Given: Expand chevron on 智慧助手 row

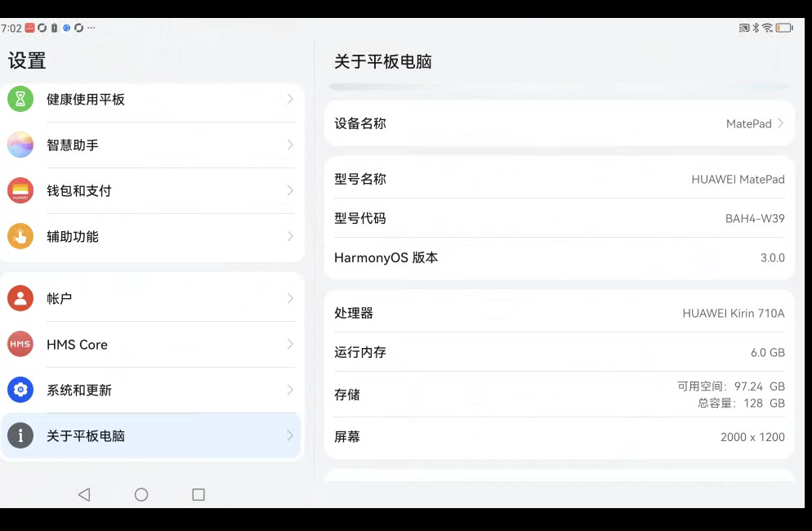Looking at the screenshot, I should [290, 145].
